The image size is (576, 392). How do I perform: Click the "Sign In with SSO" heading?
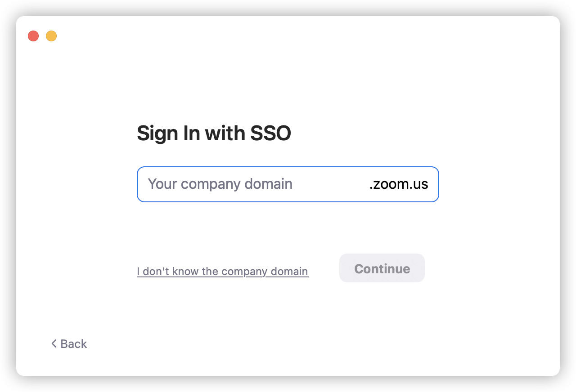click(x=214, y=133)
